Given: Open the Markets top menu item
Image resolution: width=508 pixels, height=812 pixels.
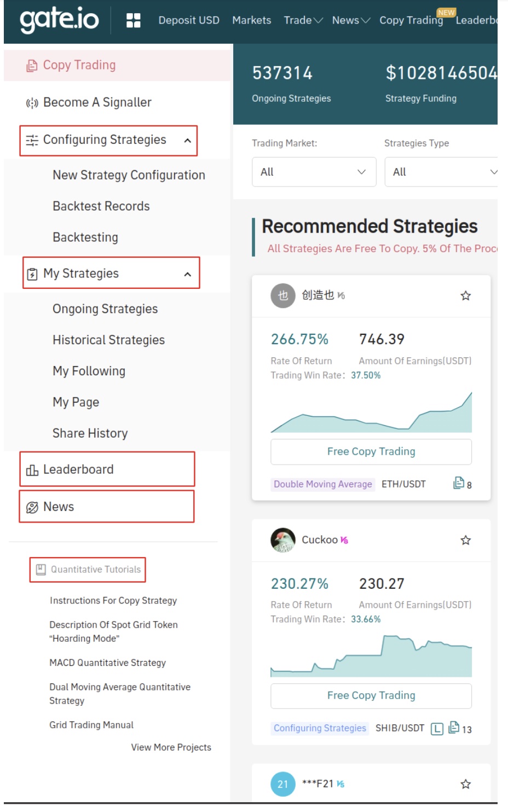Looking at the screenshot, I should (x=251, y=20).
